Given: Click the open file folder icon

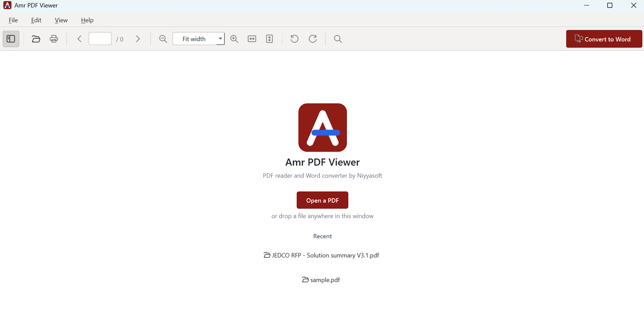Looking at the screenshot, I should click(x=36, y=39).
